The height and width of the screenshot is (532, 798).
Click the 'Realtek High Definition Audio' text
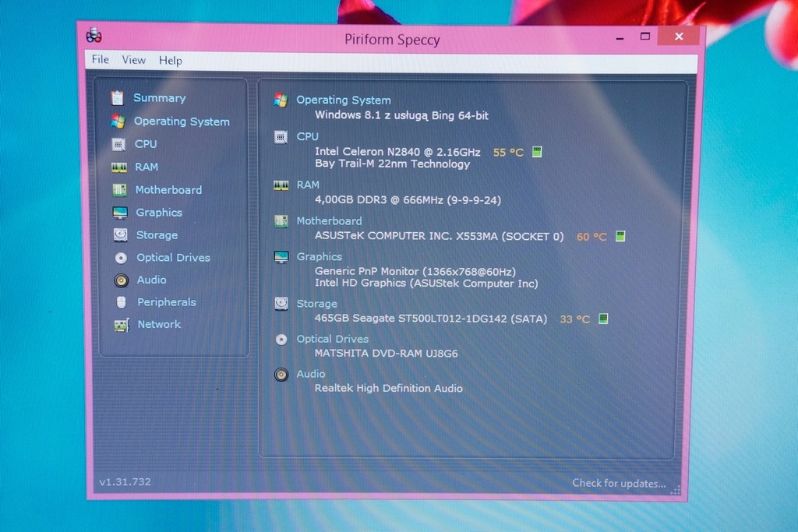click(389, 388)
